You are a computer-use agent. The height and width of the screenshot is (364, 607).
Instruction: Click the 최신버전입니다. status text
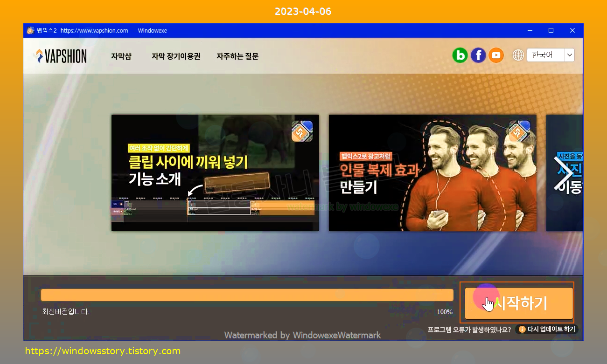(x=66, y=312)
